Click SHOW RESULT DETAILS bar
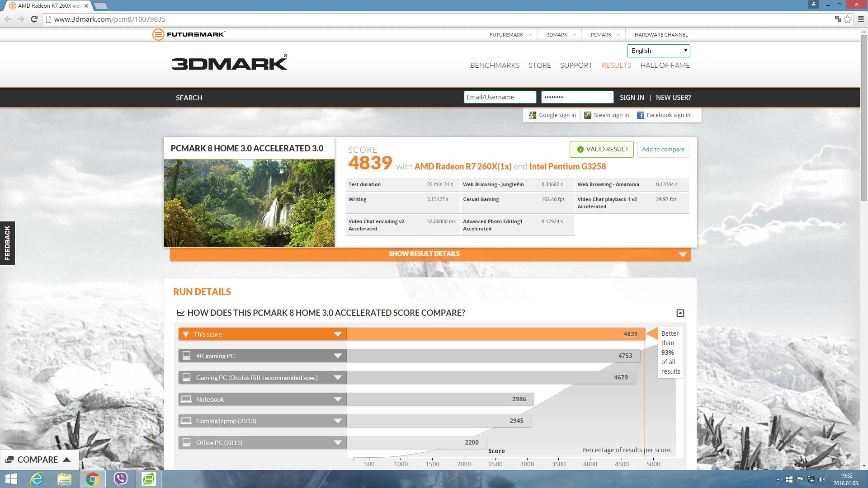 (430, 254)
